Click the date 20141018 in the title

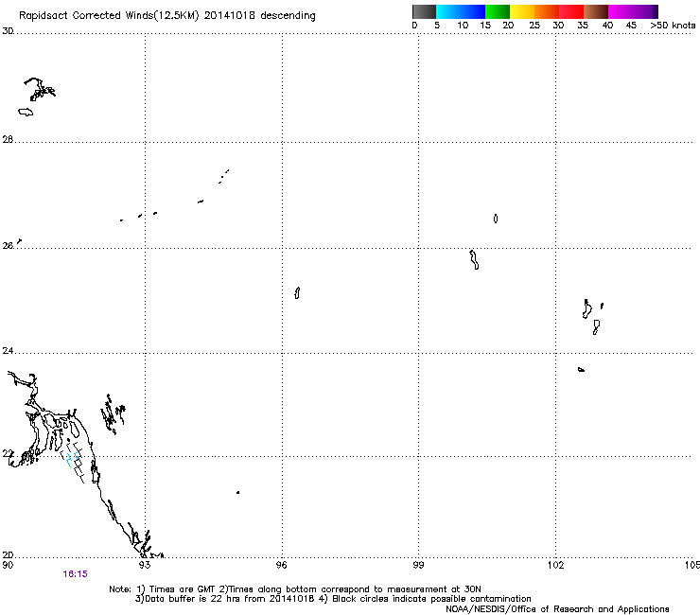[x=230, y=15]
